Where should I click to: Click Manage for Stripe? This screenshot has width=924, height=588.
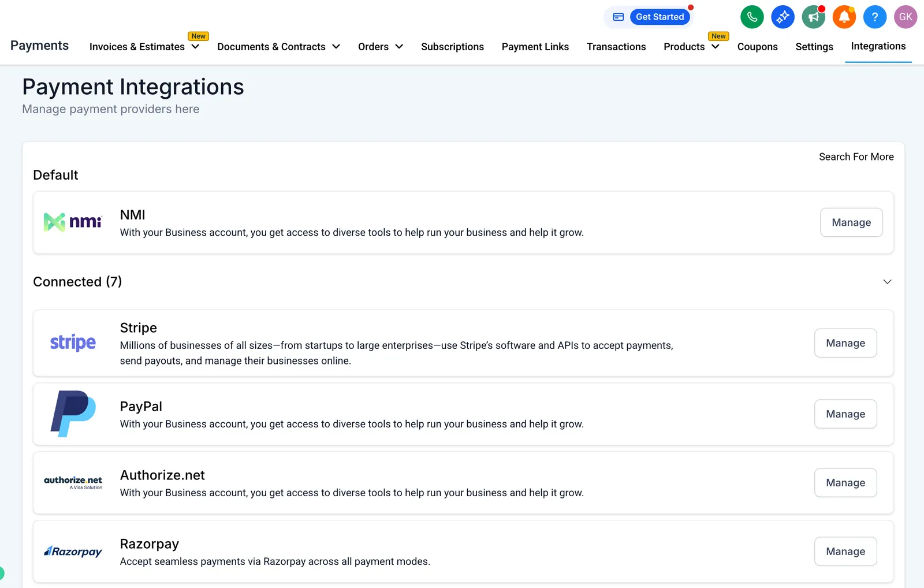(845, 343)
